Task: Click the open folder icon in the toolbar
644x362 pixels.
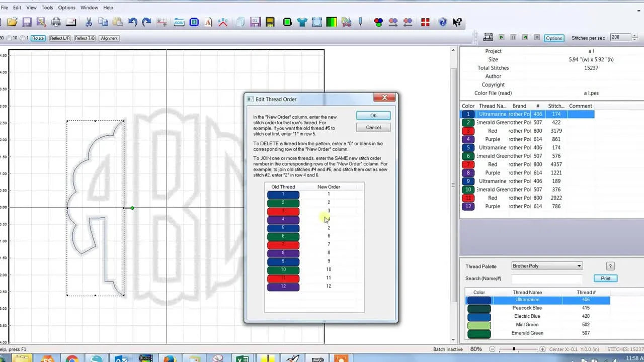Action: pyautogui.click(x=12, y=22)
